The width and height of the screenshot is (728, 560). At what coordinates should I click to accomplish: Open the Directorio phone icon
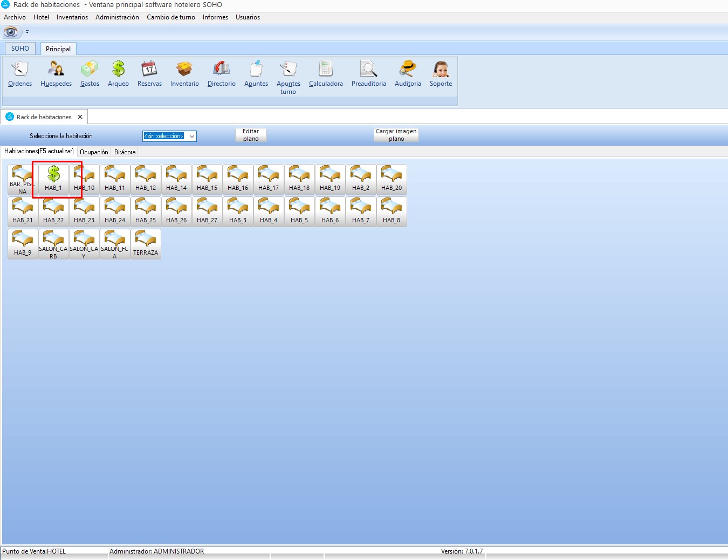tap(222, 73)
